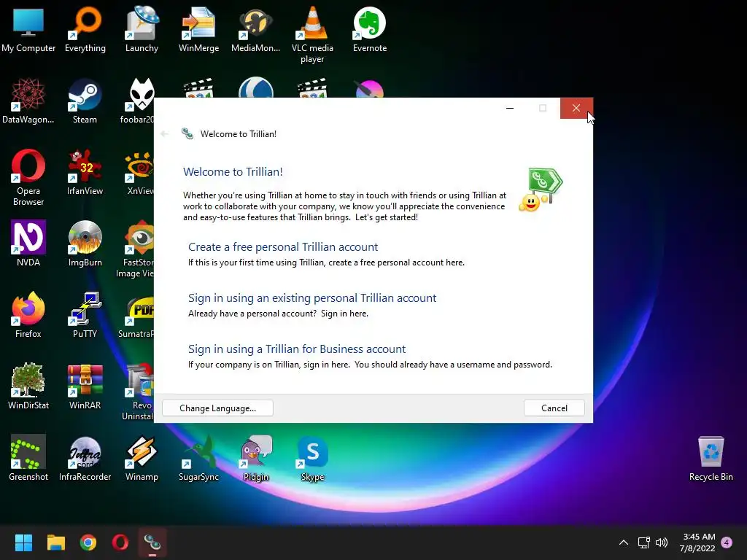
Task: Click Sign in using existing personal account
Action: click(312, 297)
